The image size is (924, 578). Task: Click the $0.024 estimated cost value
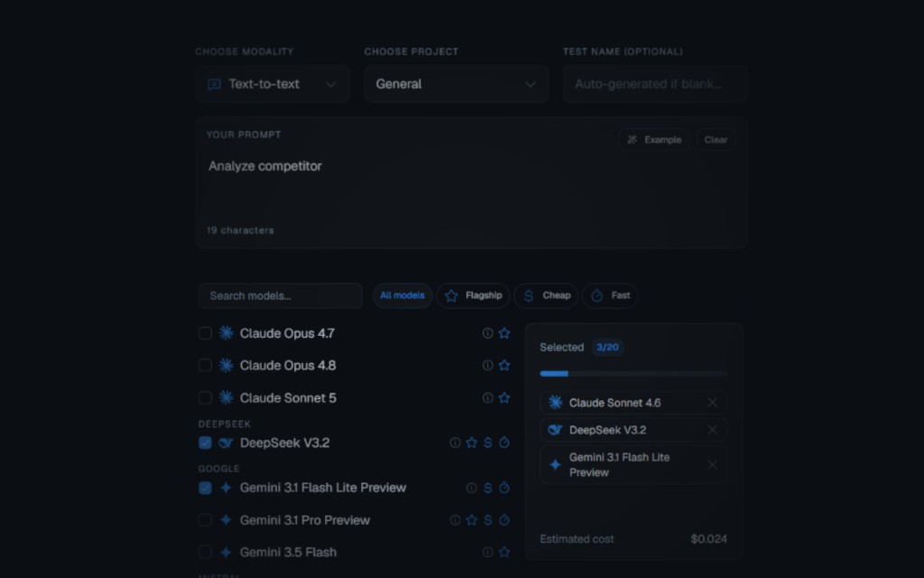click(709, 538)
